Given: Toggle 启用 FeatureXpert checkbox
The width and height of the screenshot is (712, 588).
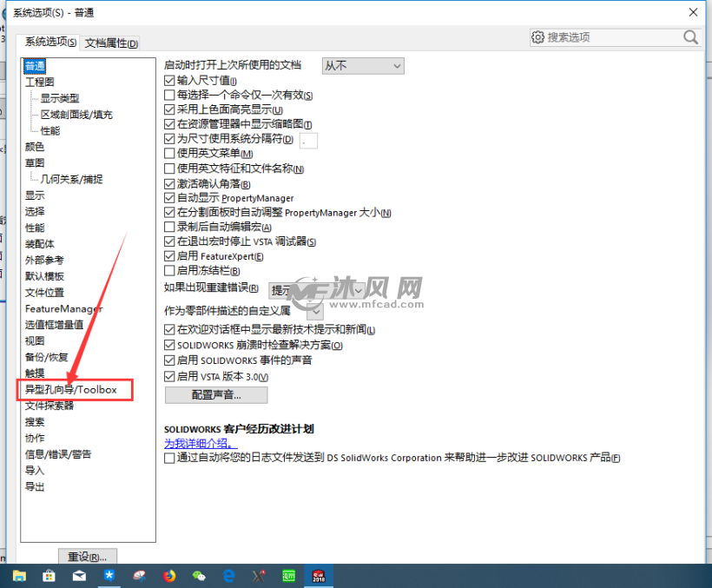Looking at the screenshot, I should pyautogui.click(x=169, y=256).
